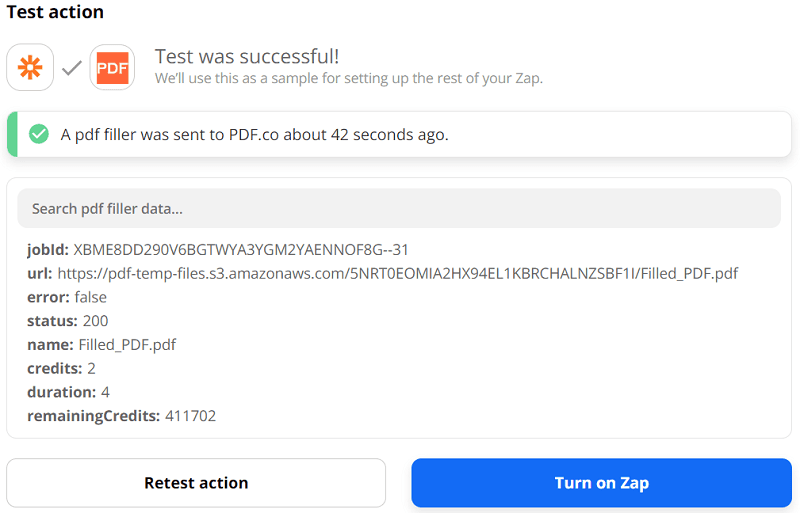This screenshot has height=513, width=800.
Task: Click the Retest action button
Action: click(196, 483)
